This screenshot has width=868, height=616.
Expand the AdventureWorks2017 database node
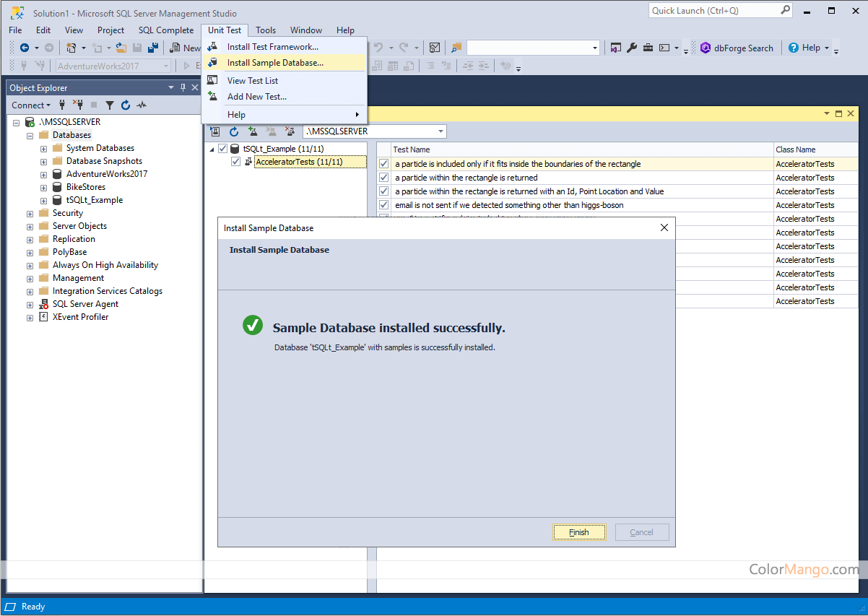pyautogui.click(x=43, y=174)
